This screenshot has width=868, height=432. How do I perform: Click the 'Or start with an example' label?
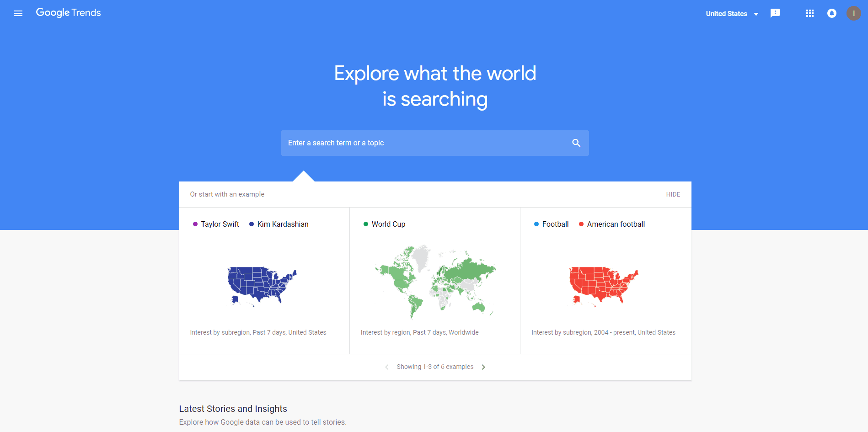click(227, 194)
